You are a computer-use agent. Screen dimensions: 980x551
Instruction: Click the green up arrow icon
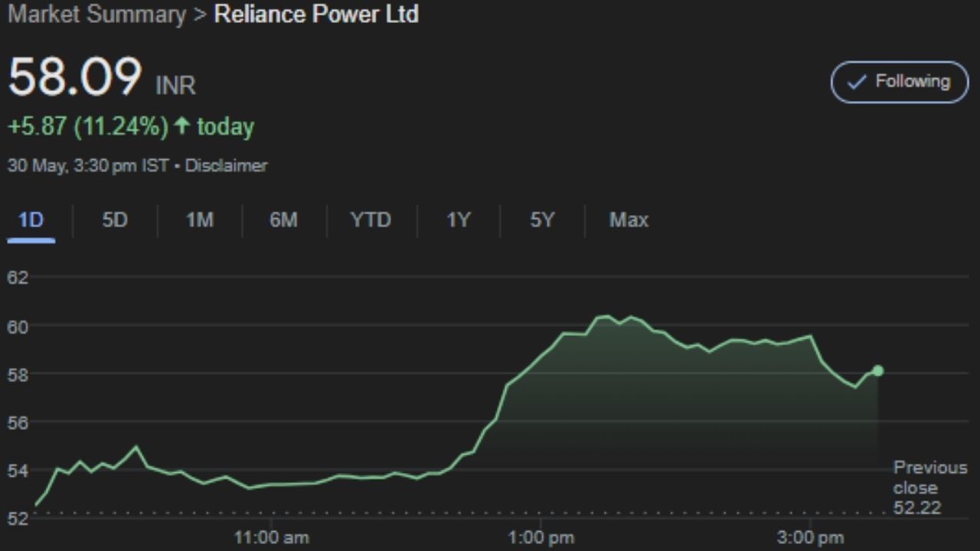[x=181, y=126]
